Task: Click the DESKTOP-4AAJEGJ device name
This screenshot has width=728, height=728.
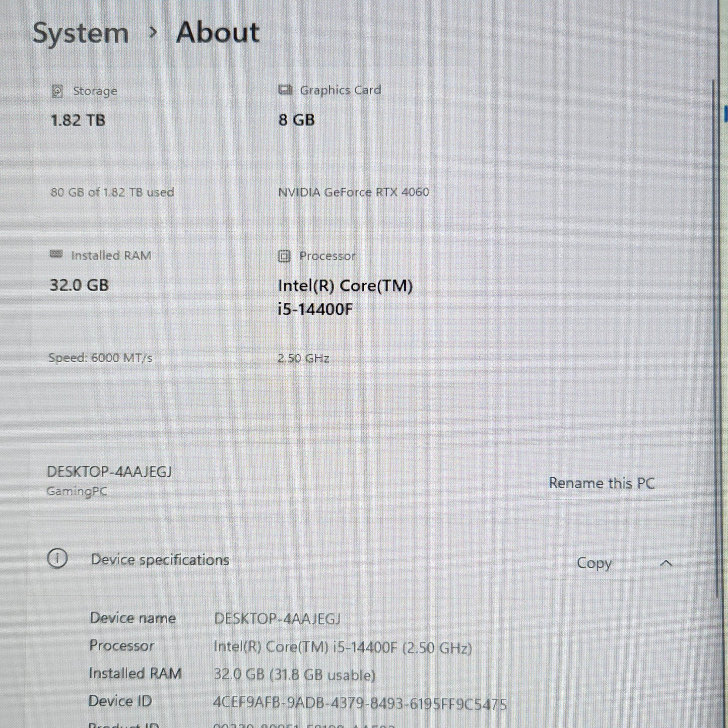Action: pyautogui.click(x=109, y=472)
